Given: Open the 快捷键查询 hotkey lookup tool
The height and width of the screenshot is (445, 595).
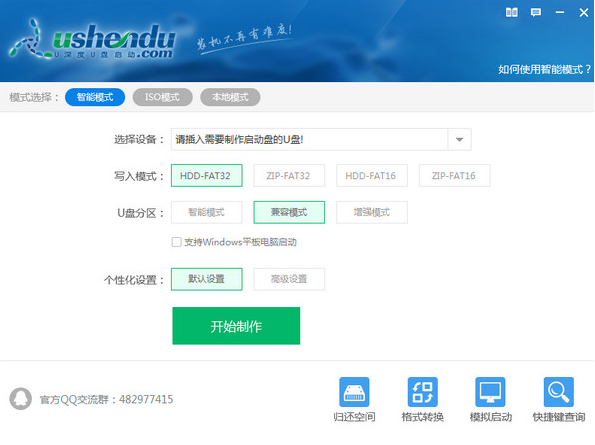Looking at the screenshot, I should (x=559, y=399).
